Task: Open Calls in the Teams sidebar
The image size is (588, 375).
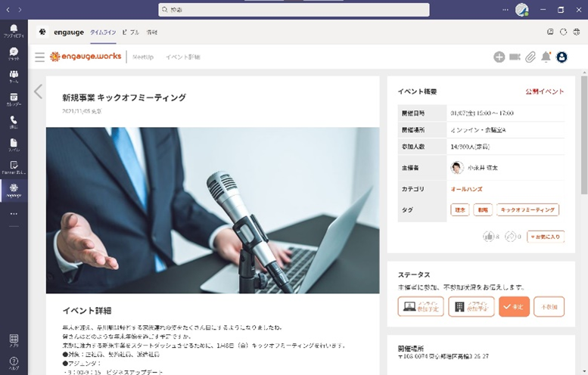Action: 14,122
